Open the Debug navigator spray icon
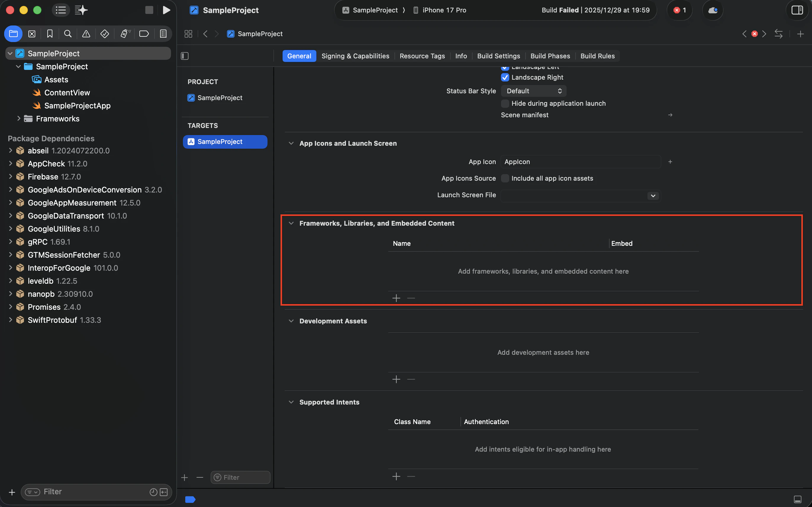This screenshot has height=507, width=812. pos(125,34)
